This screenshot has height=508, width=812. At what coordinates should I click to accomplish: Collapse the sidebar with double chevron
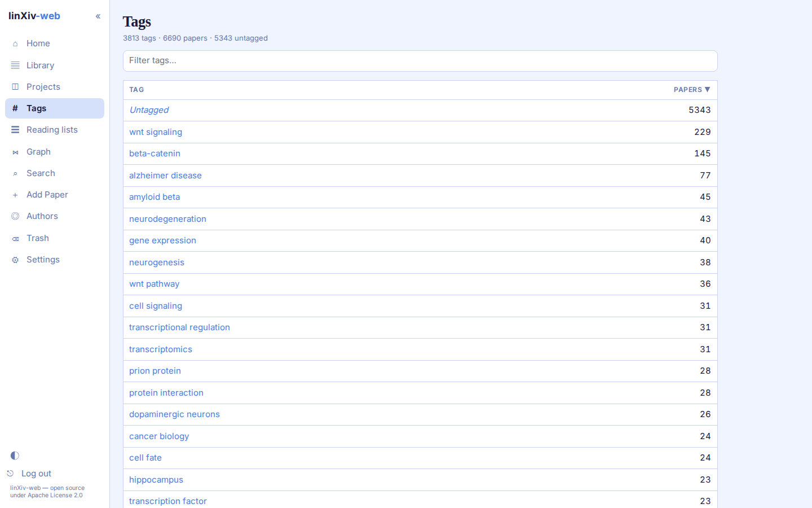[98, 16]
